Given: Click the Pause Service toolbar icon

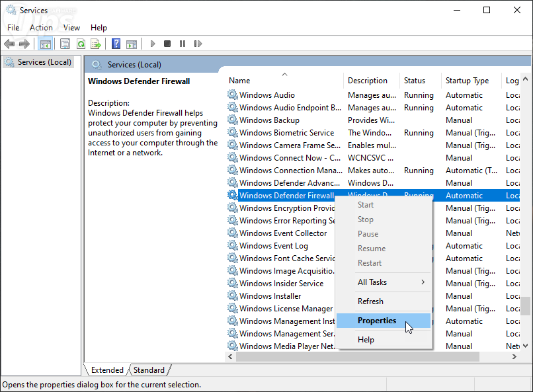Looking at the screenshot, I should point(182,44).
